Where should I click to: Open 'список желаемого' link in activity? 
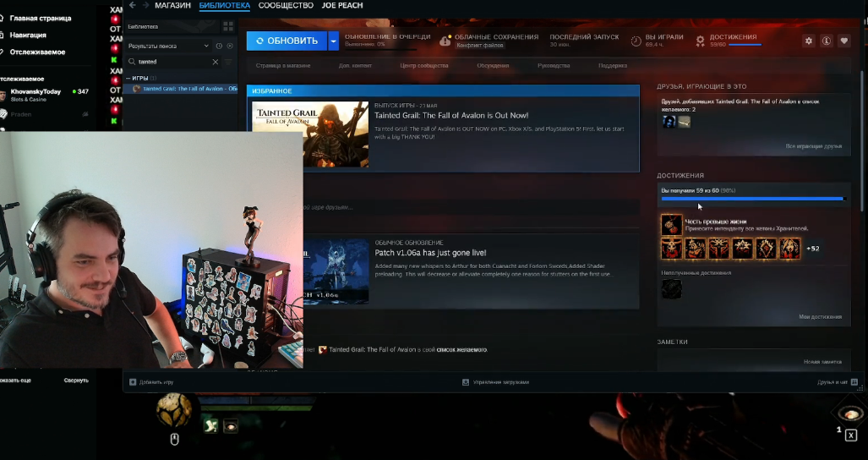[461, 350]
